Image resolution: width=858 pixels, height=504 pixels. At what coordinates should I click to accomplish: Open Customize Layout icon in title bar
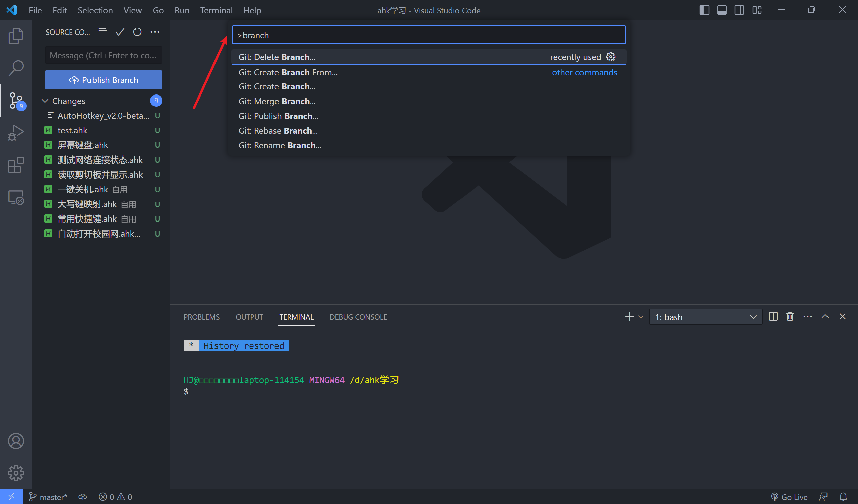coord(757,10)
